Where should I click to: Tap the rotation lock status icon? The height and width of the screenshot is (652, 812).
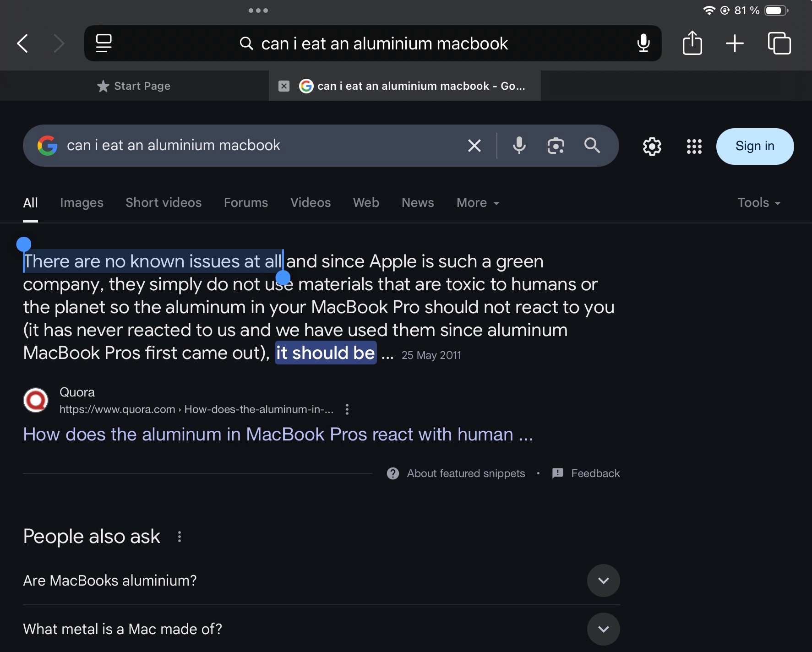(725, 10)
